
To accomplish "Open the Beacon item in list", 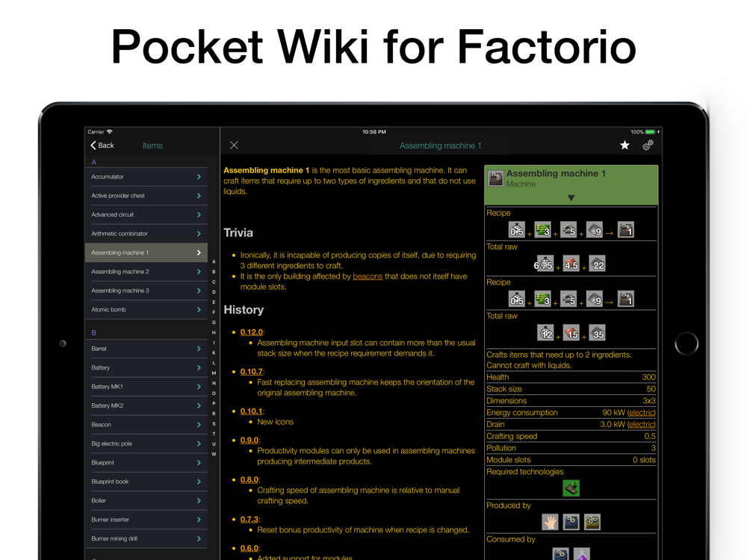I will point(146,425).
